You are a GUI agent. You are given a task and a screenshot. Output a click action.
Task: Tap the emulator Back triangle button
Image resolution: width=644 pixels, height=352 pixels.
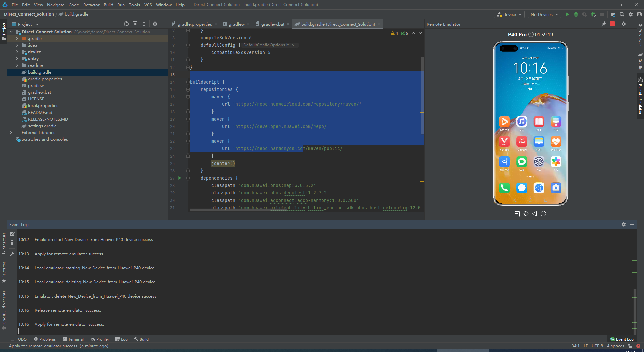point(535,214)
